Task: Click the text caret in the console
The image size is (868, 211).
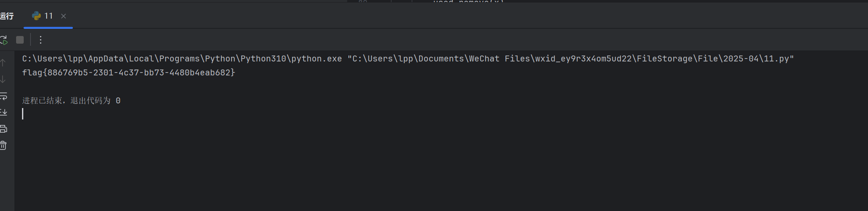Action: [x=23, y=114]
